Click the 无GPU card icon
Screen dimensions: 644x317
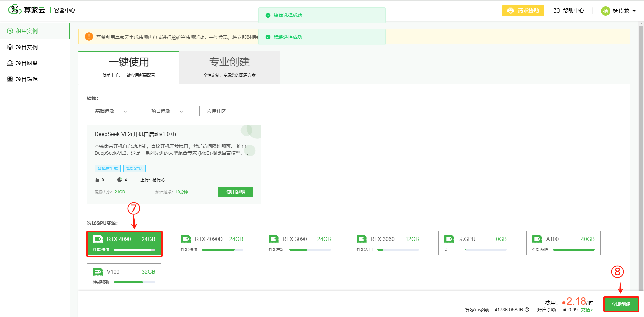coord(449,239)
